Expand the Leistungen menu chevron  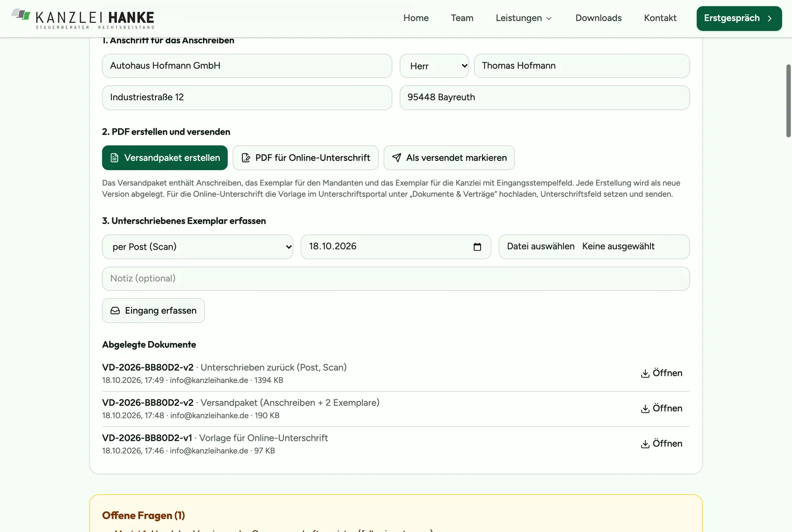[548, 18]
